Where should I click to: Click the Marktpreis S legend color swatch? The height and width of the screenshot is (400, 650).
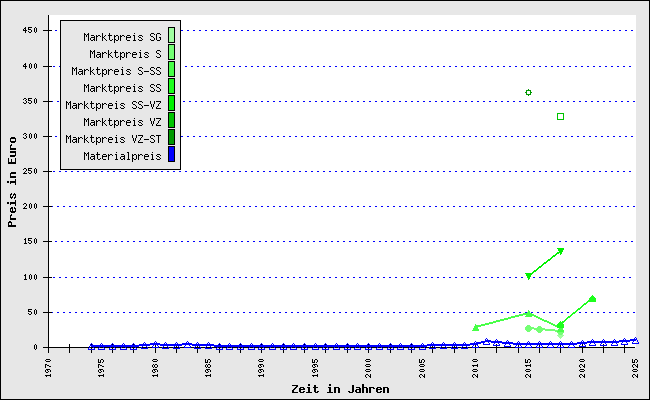point(171,52)
